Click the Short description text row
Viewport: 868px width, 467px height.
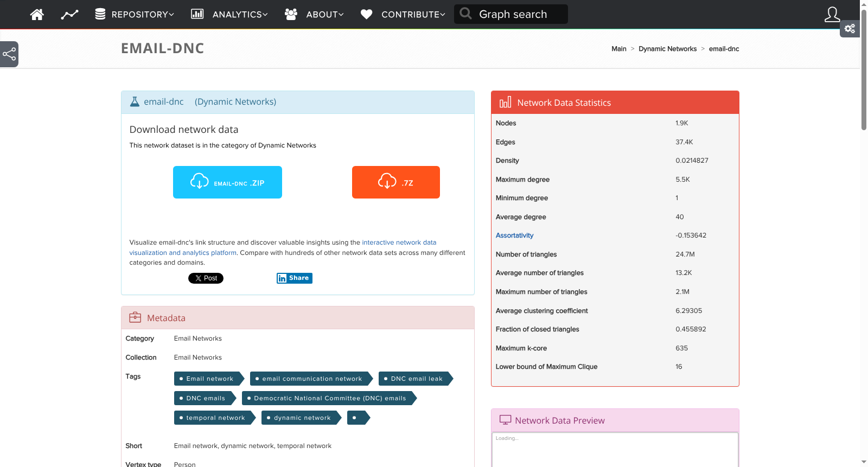coord(253,446)
